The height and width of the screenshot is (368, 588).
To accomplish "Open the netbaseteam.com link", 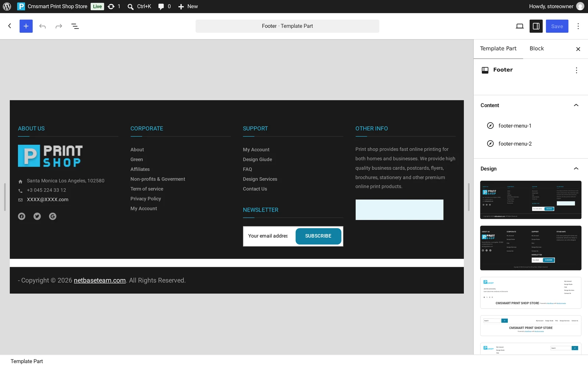I will pos(100,280).
